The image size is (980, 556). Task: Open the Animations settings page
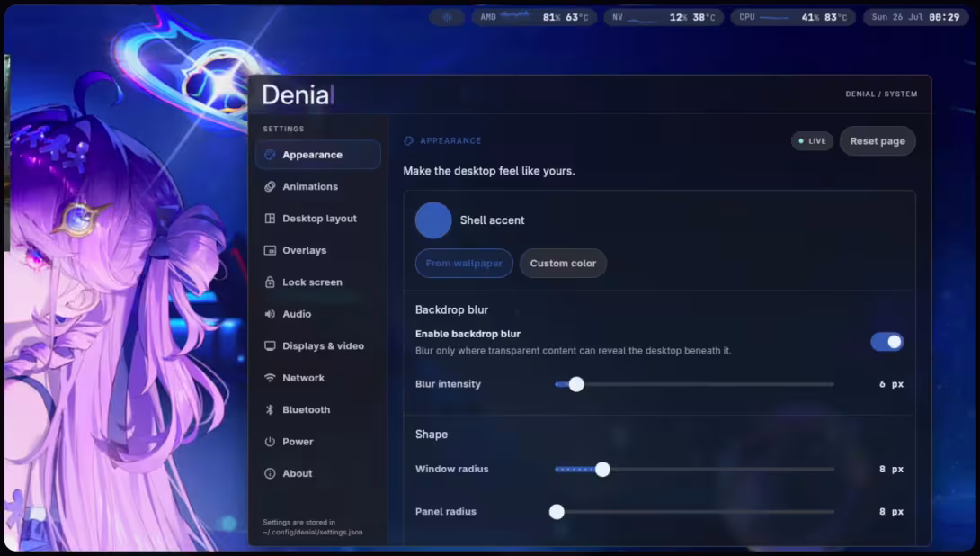pos(317,186)
